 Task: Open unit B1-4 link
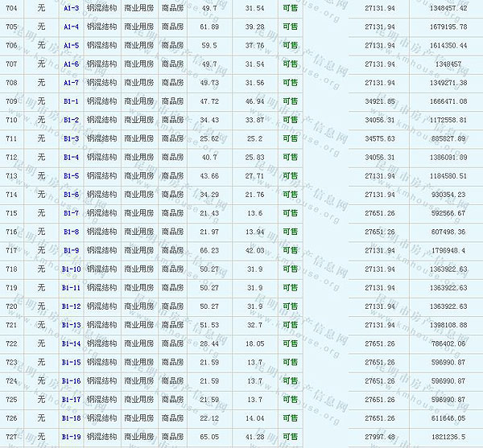pos(71,157)
